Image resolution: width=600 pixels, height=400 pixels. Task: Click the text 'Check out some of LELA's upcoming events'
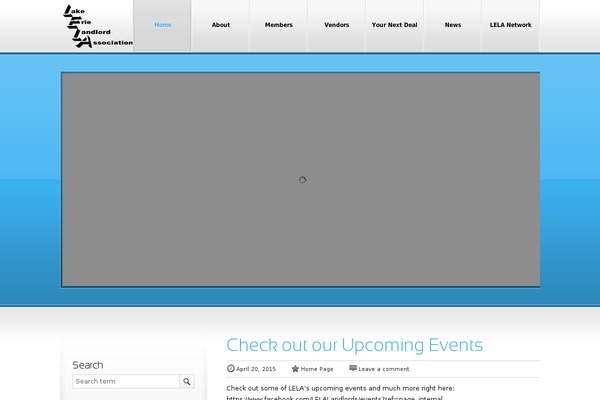(291, 388)
